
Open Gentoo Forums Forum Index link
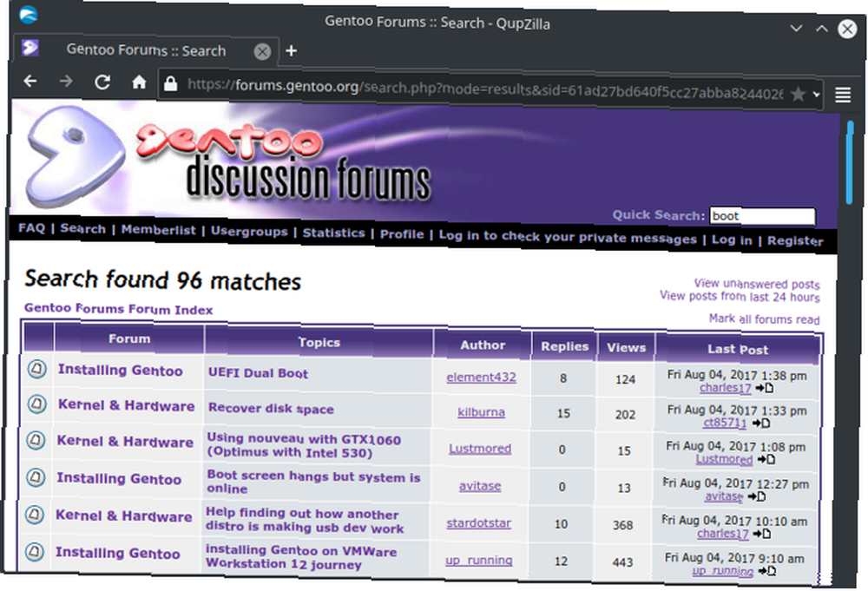118,309
